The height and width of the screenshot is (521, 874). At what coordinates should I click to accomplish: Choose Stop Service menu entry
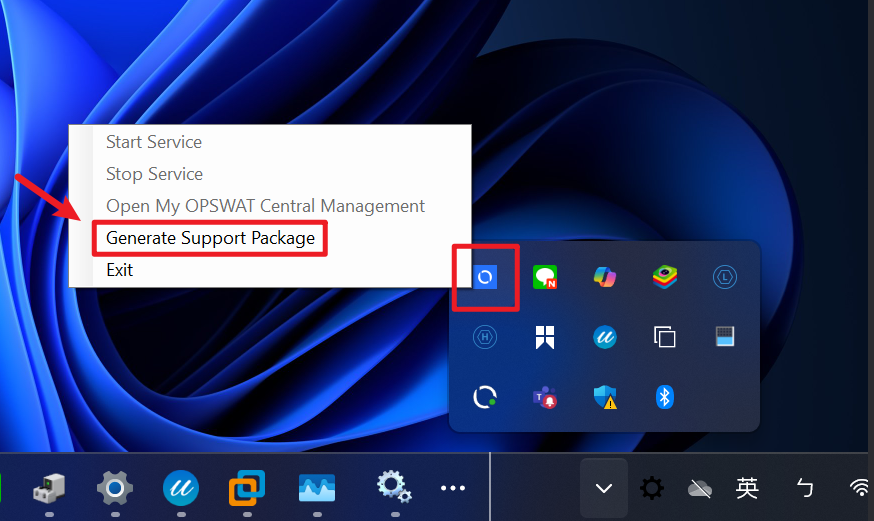pos(154,174)
